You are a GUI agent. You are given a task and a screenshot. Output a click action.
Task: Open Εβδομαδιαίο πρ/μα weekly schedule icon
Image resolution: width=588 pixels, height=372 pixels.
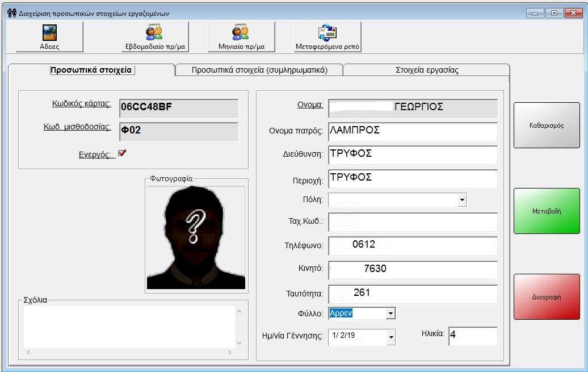click(x=154, y=37)
